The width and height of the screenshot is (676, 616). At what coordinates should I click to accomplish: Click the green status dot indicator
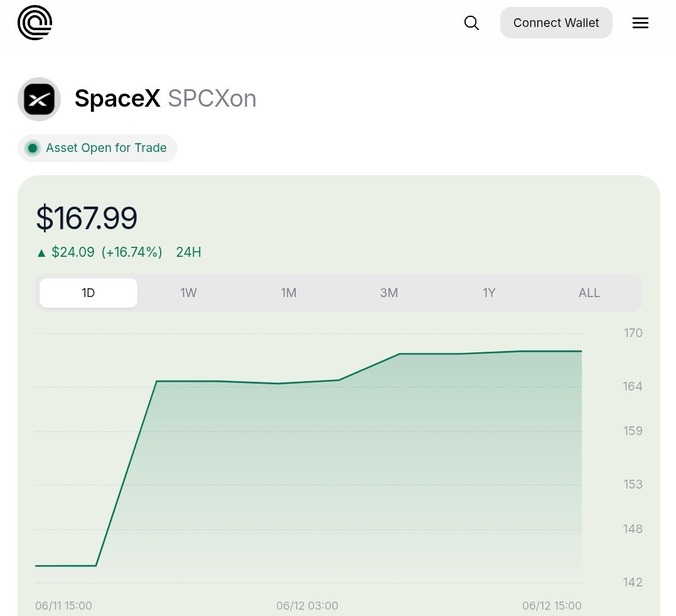33,148
